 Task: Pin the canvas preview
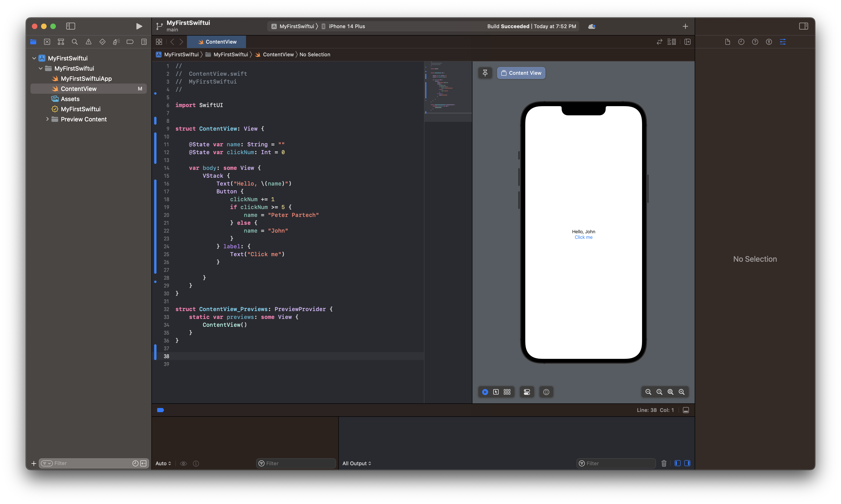click(x=485, y=73)
